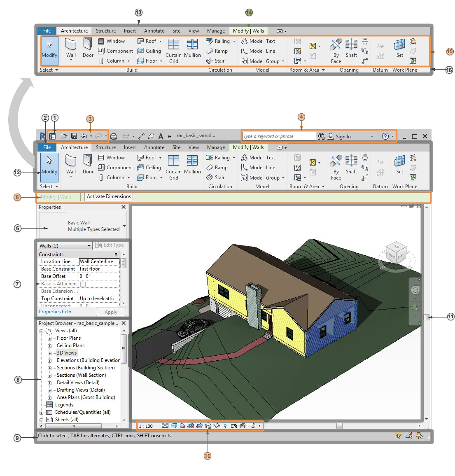Toggle the Base is Attached checkbox

(x=83, y=284)
